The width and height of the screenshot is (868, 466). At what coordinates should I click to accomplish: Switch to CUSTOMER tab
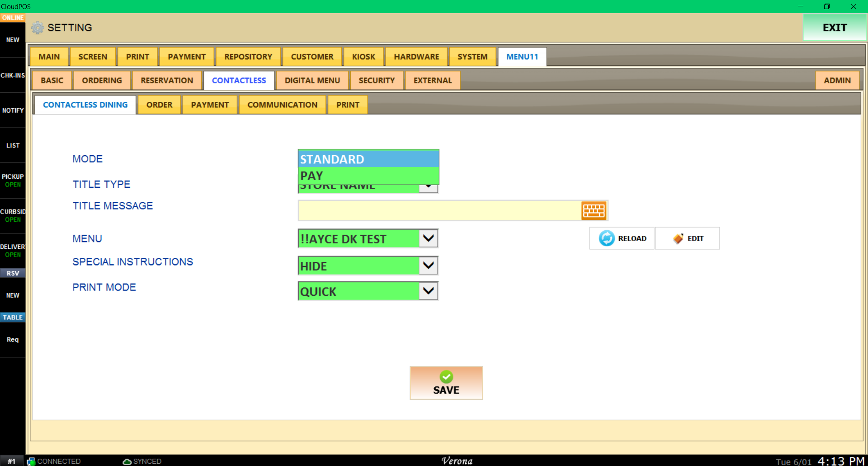[312, 57]
